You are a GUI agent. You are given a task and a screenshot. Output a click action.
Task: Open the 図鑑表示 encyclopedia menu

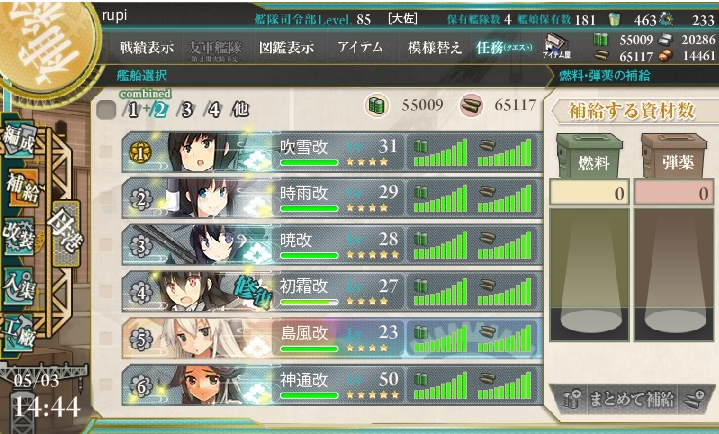pyautogui.click(x=287, y=47)
